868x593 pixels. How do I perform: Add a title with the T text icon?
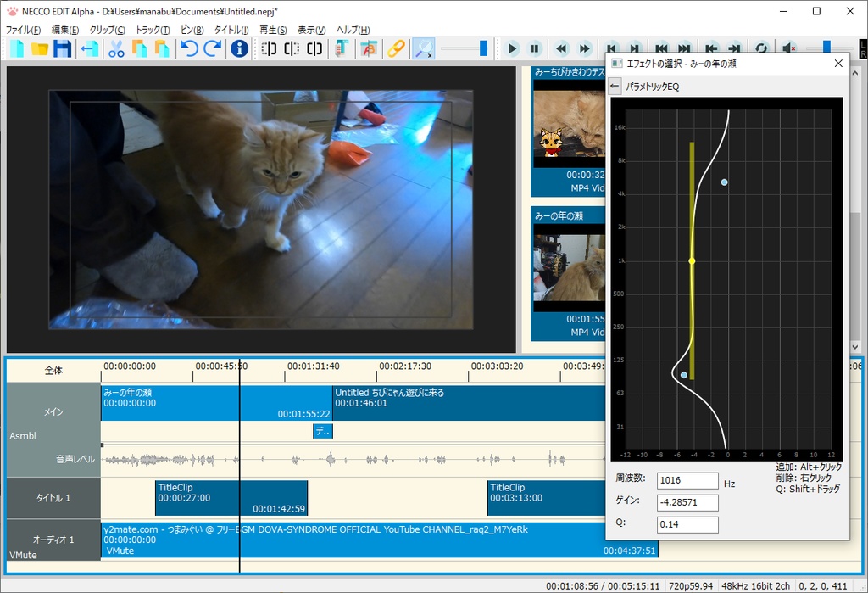pos(342,48)
